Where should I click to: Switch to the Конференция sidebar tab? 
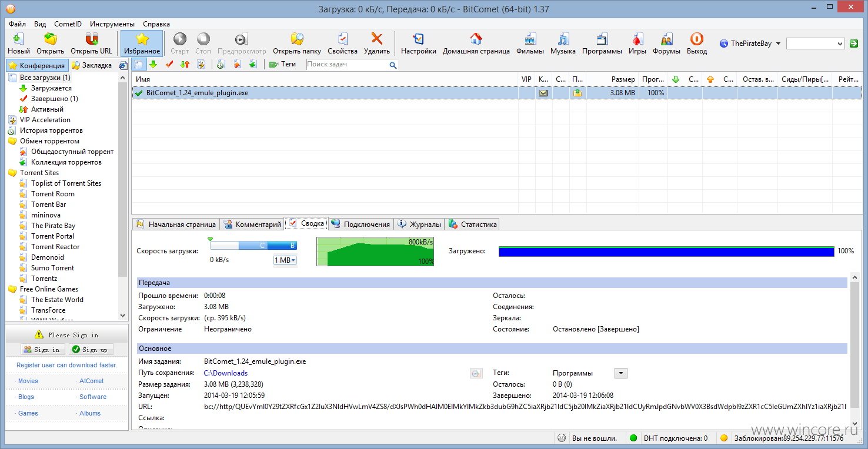pyautogui.click(x=36, y=65)
